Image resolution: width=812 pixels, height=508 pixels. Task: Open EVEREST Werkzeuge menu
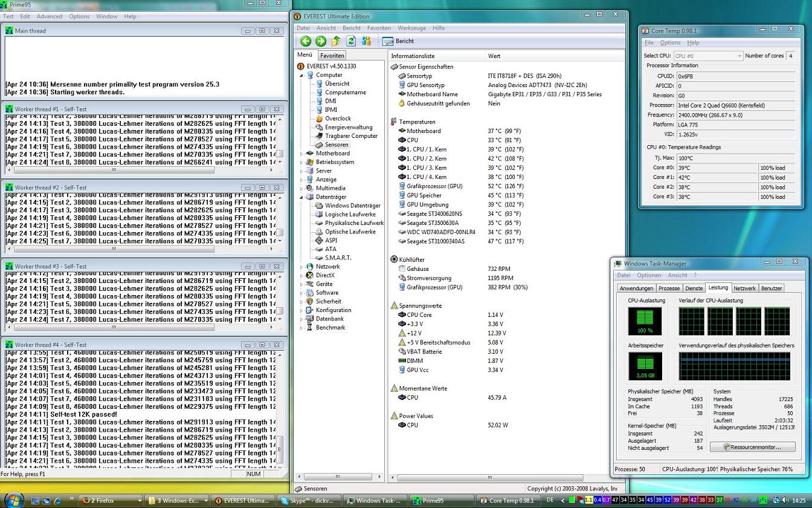[411, 28]
